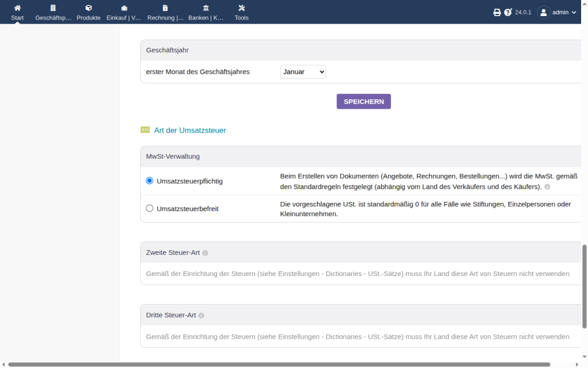Image resolution: width=588 pixels, height=368 pixels.
Task: Click the vertical scrollbar down arrow
Action: click(584, 356)
